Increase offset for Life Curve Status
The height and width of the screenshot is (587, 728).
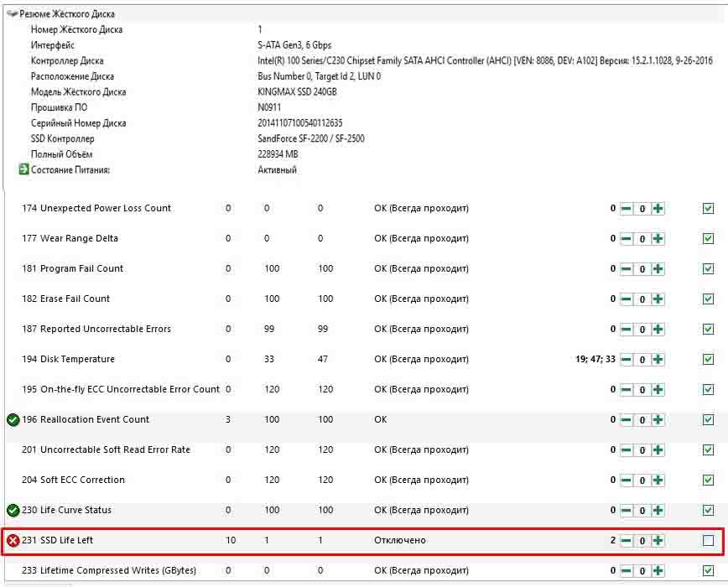[x=658, y=511]
